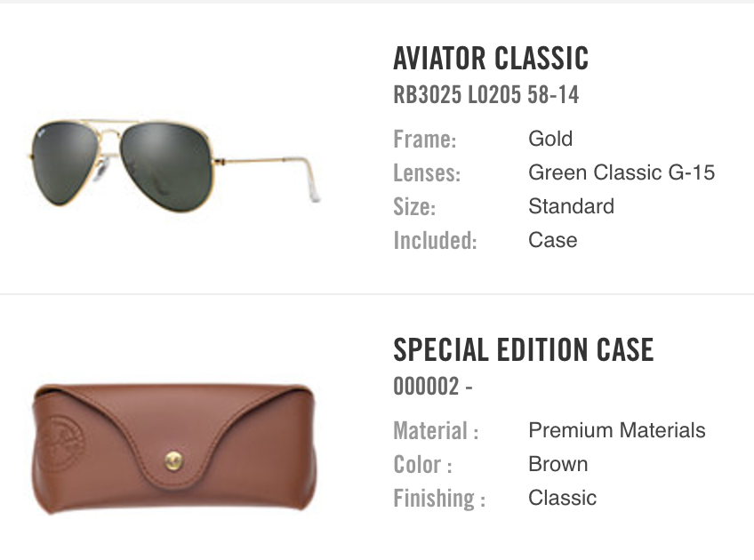Image resolution: width=754 pixels, height=560 pixels.
Task: Select the Green Classic G-15 lens text
Action: pos(622,172)
